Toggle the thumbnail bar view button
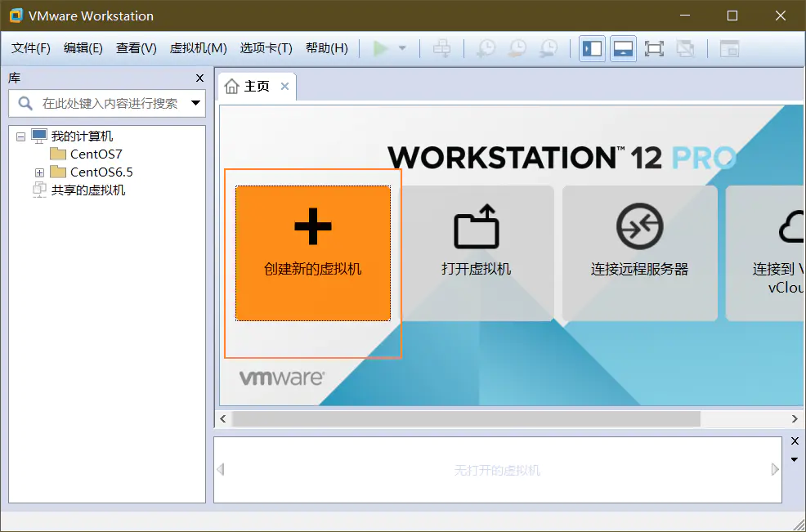Image resolution: width=806 pixels, height=532 pixels. point(623,48)
